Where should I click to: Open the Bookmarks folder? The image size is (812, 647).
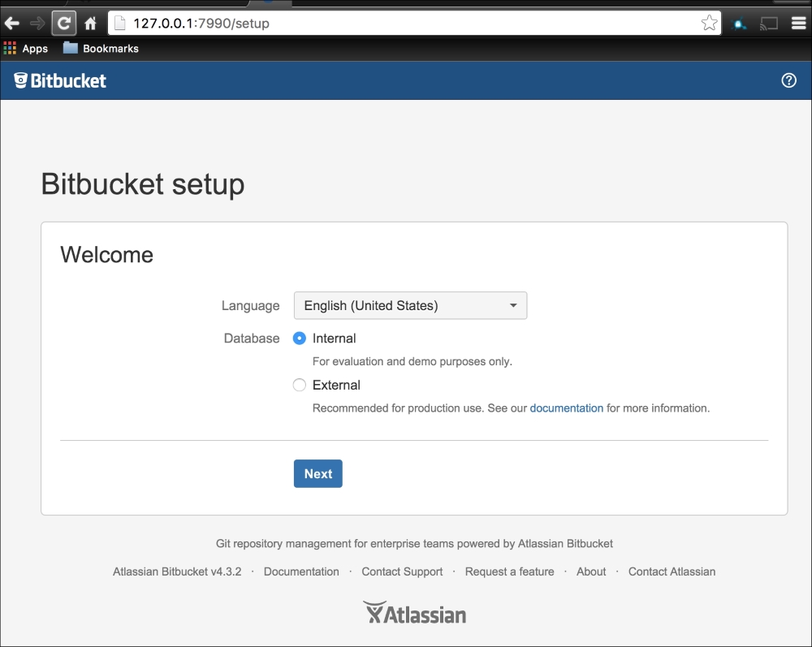[101, 49]
